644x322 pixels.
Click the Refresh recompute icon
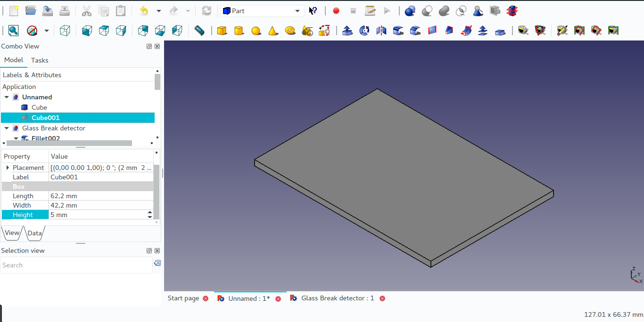[x=206, y=11]
